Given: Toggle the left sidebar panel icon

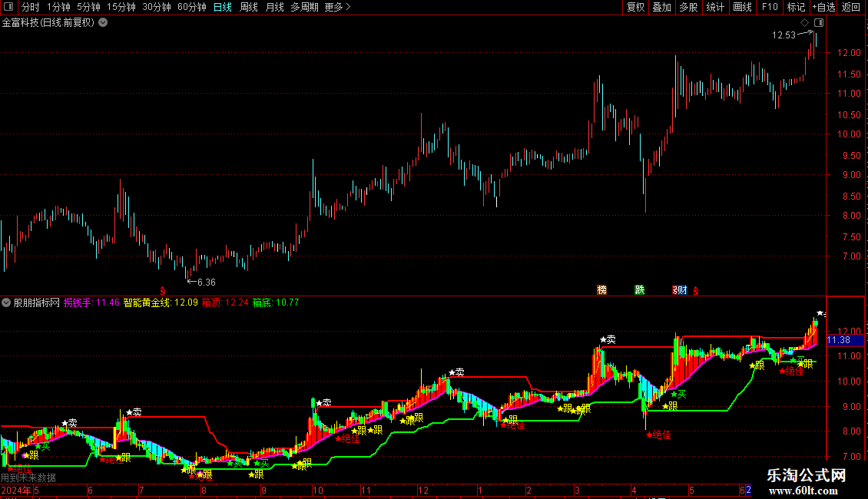Looking at the screenshot, I should (x=8, y=7).
